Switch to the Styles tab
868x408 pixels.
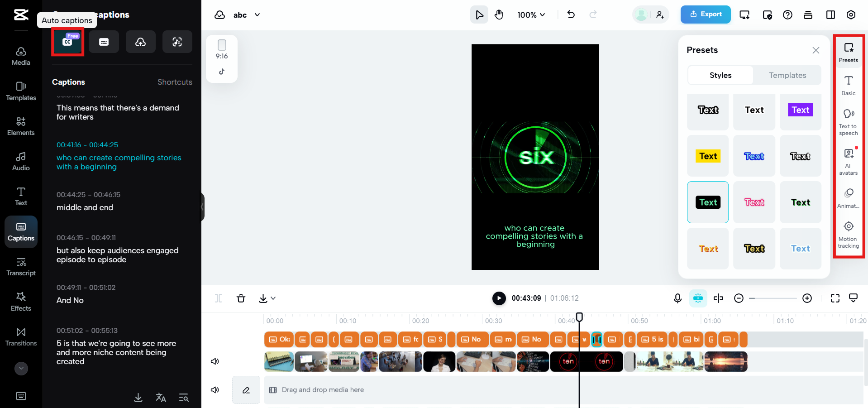click(720, 75)
